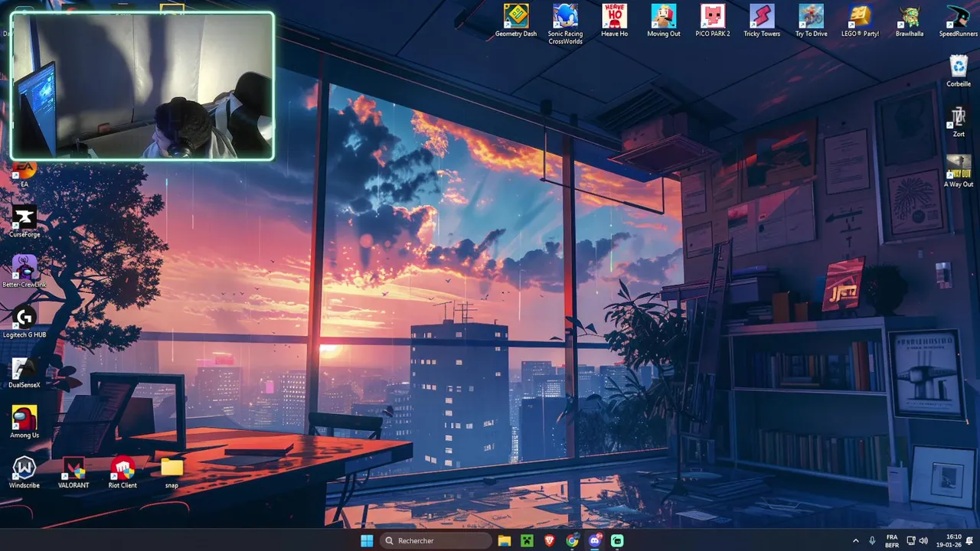The width and height of the screenshot is (980, 551).
Task: Open the Corbeille recycle bin
Action: (x=959, y=71)
